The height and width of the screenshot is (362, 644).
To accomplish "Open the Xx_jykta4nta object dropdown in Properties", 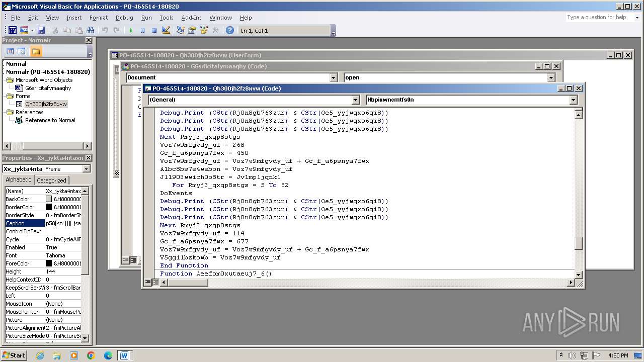I will coord(86,169).
